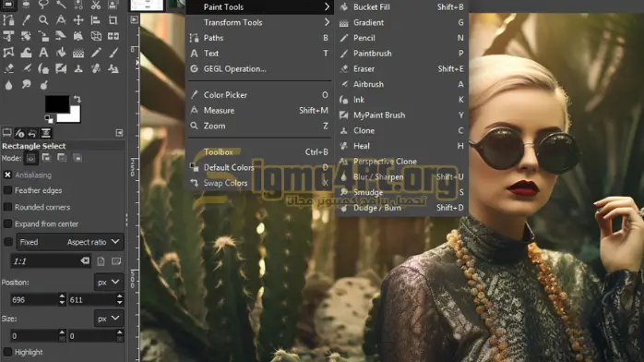Open the Fixed Aspect ratio dropdown
Viewport: 644px width, 362px height.
click(70, 242)
